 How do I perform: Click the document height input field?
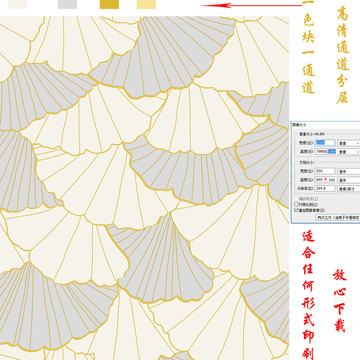[325, 180]
